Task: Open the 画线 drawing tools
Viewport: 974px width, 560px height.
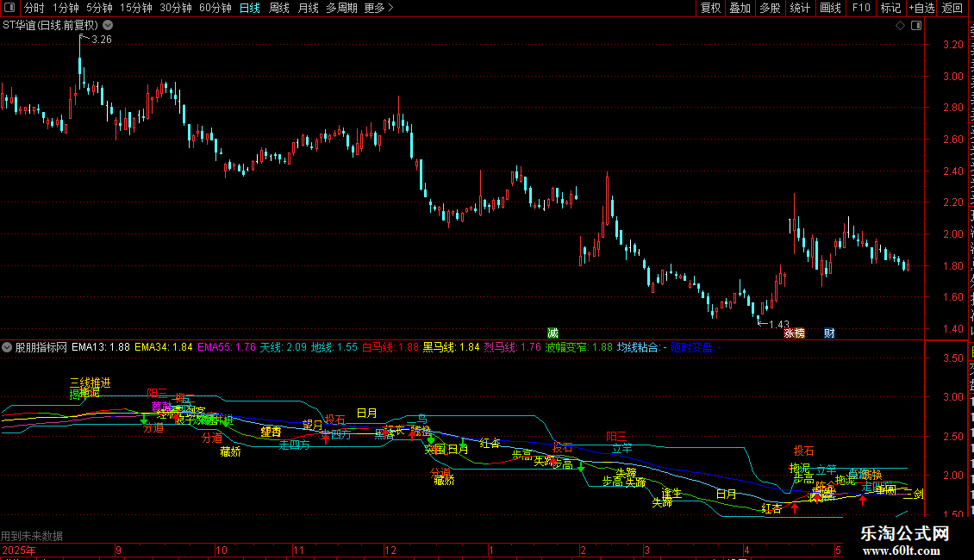Action: [x=830, y=8]
